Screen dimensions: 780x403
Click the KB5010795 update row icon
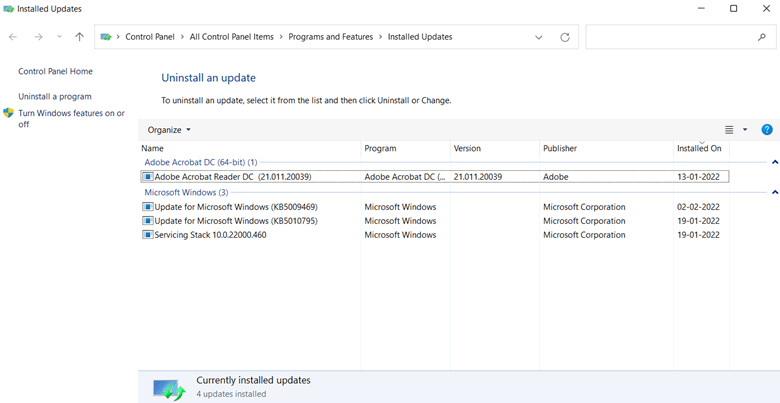(147, 221)
